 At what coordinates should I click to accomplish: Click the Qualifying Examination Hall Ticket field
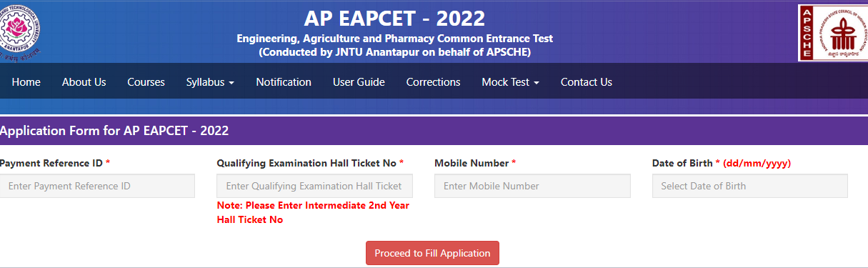click(x=314, y=186)
